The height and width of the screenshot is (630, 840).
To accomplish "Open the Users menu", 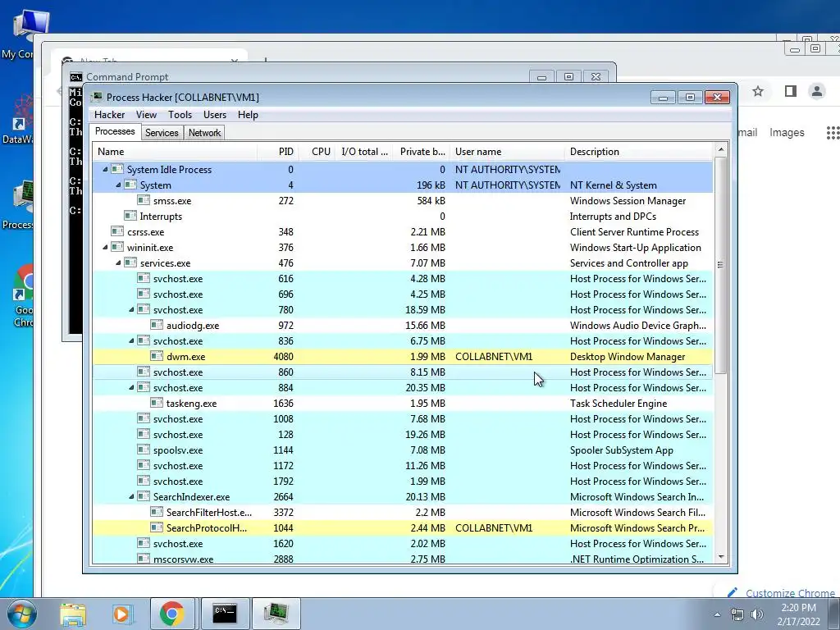I will pyautogui.click(x=215, y=115).
